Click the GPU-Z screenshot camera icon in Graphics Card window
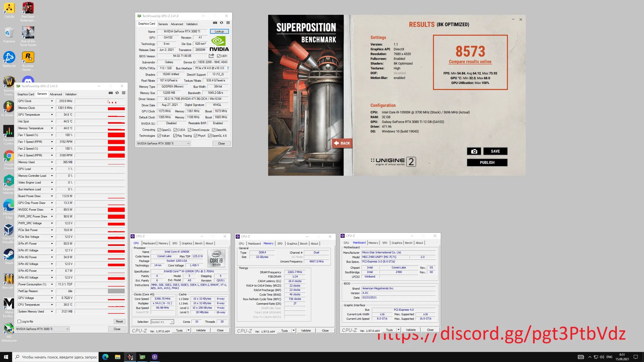This screenshot has width=644, height=362. click(215, 23)
